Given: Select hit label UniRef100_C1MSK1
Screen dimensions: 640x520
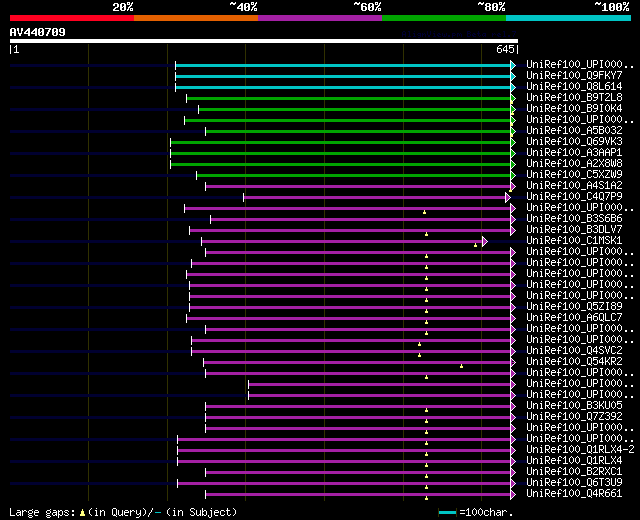Looking at the screenshot, I should (x=574, y=241).
